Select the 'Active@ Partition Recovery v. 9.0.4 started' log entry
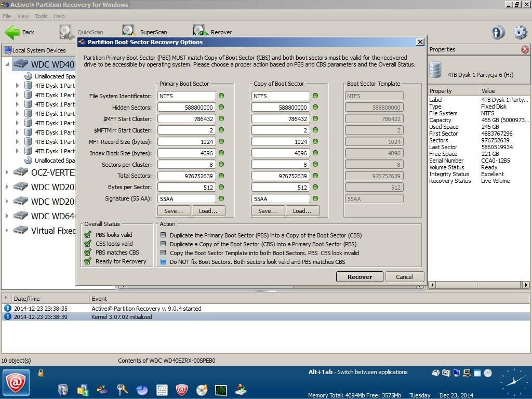This screenshot has width=532, height=399. (266, 309)
